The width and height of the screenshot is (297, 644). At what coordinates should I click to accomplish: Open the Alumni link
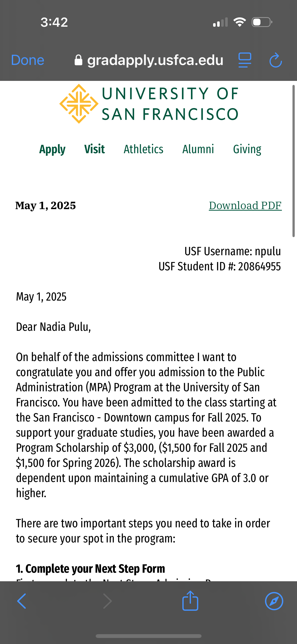click(x=198, y=149)
